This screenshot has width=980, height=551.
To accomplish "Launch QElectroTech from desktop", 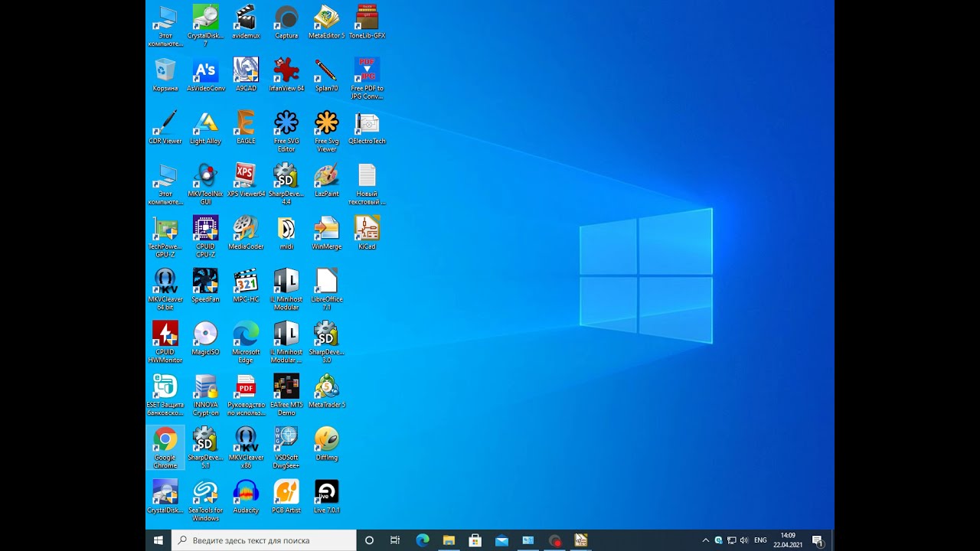I will [367, 128].
